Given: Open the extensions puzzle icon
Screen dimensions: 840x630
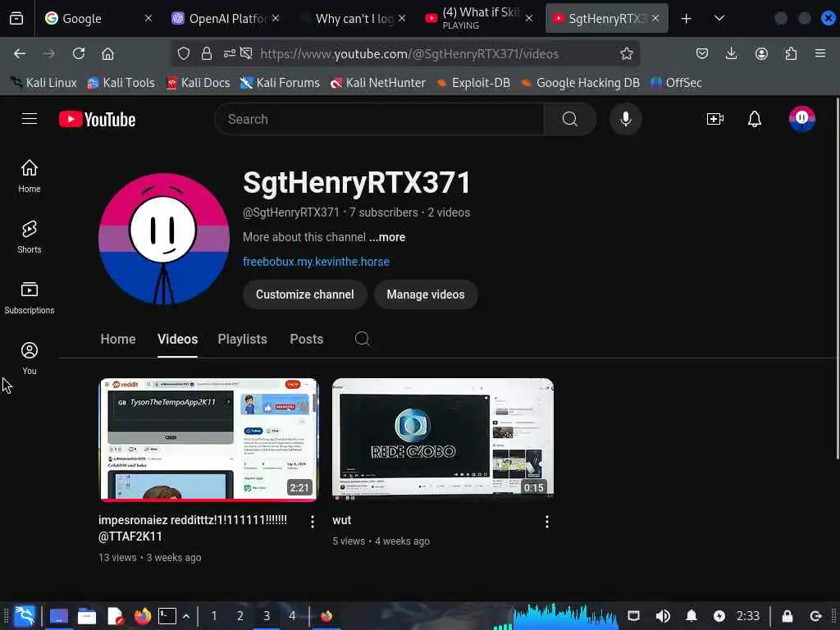Looking at the screenshot, I should click(x=791, y=53).
